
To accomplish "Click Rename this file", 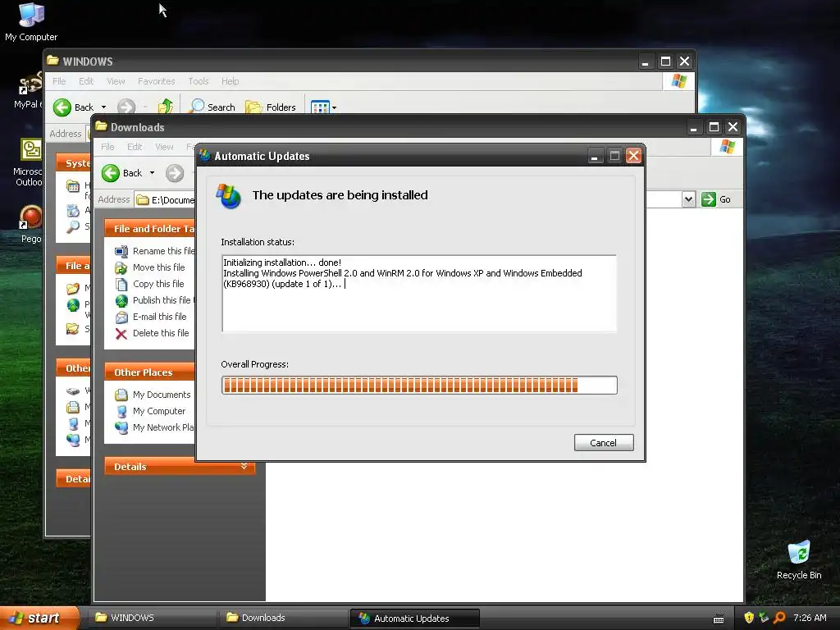I will pyautogui.click(x=163, y=251).
